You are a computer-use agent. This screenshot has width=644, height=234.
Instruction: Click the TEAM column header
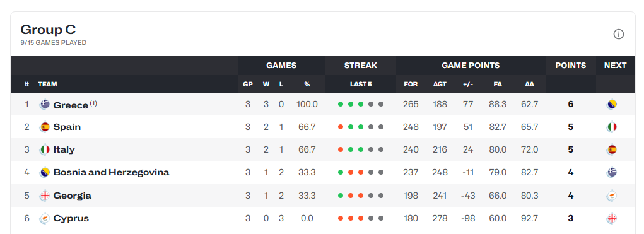(x=48, y=84)
